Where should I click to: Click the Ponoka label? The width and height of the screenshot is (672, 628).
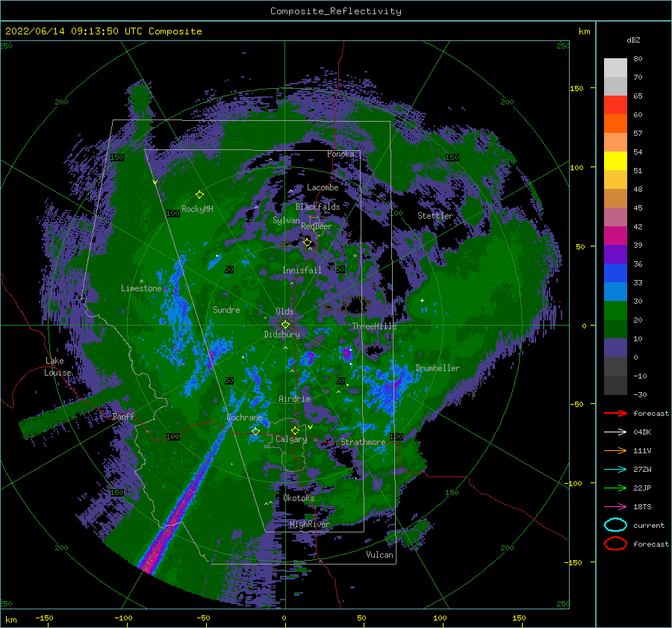pyautogui.click(x=340, y=154)
